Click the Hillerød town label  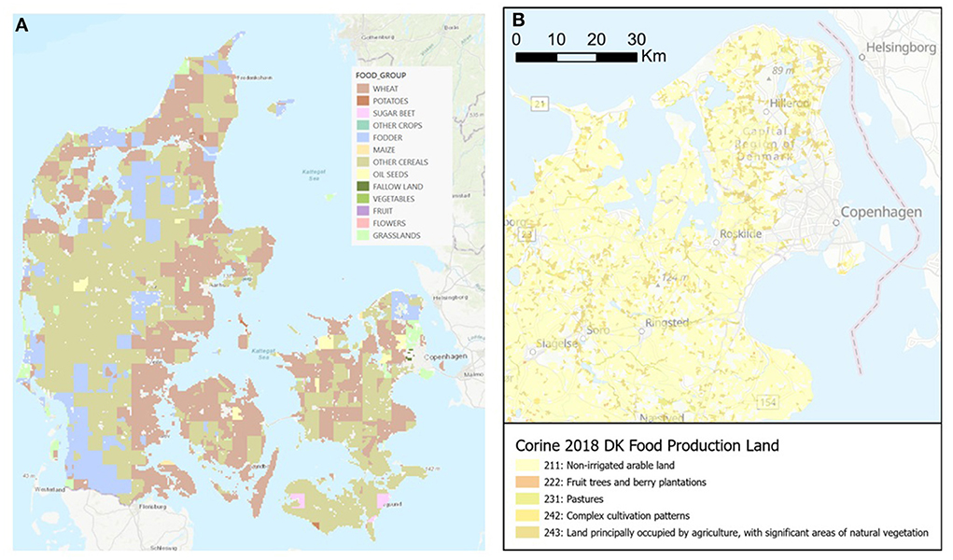790,104
